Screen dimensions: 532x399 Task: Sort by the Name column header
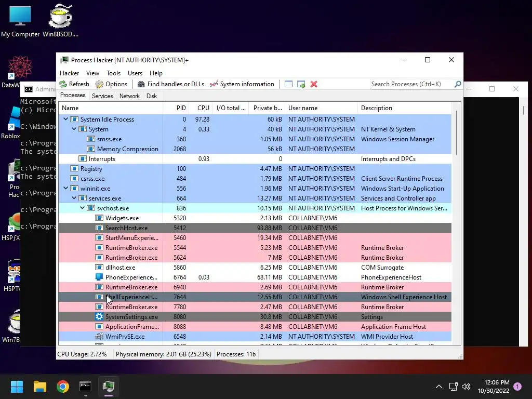coord(111,108)
